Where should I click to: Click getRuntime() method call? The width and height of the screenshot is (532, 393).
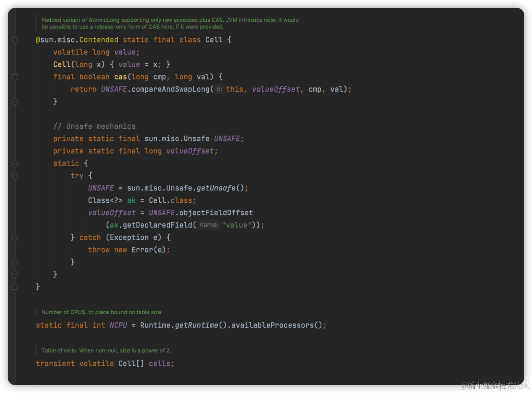click(x=200, y=325)
